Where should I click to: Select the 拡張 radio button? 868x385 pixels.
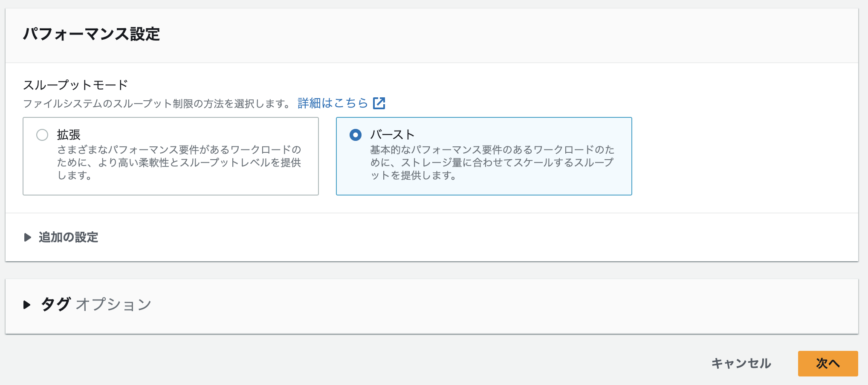coord(42,135)
